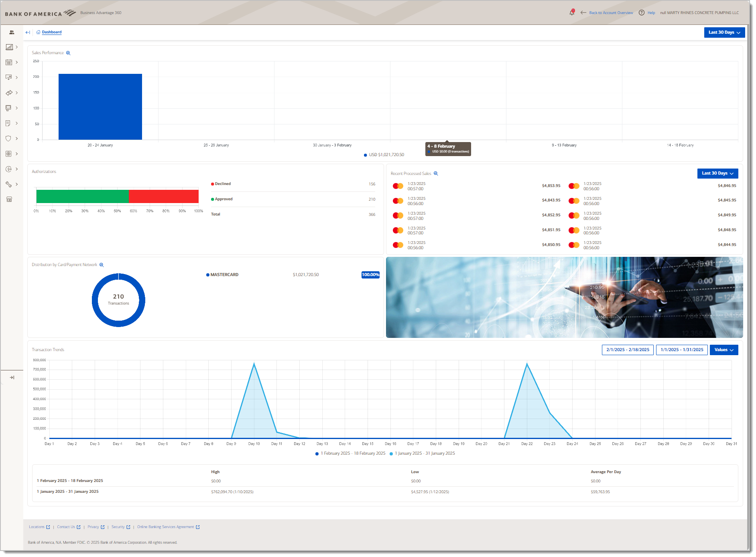Click the blue 20 - 24 January bar
This screenshot has height=557, width=756.
(100, 107)
